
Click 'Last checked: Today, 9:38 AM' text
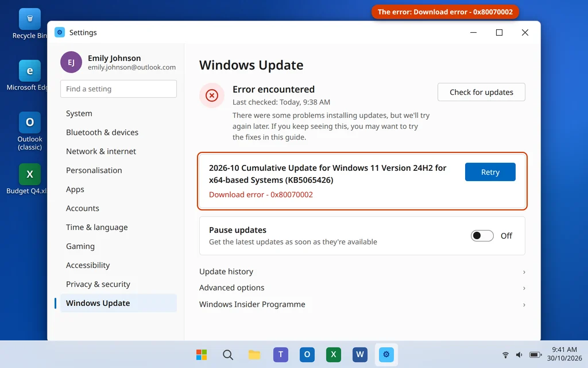click(x=281, y=102)
